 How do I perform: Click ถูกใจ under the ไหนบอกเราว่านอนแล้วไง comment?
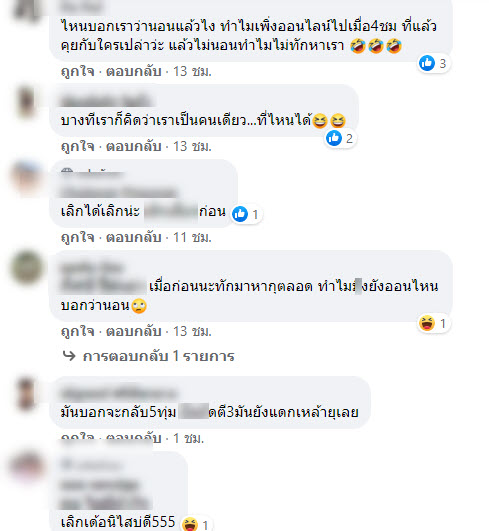[78, 71]
